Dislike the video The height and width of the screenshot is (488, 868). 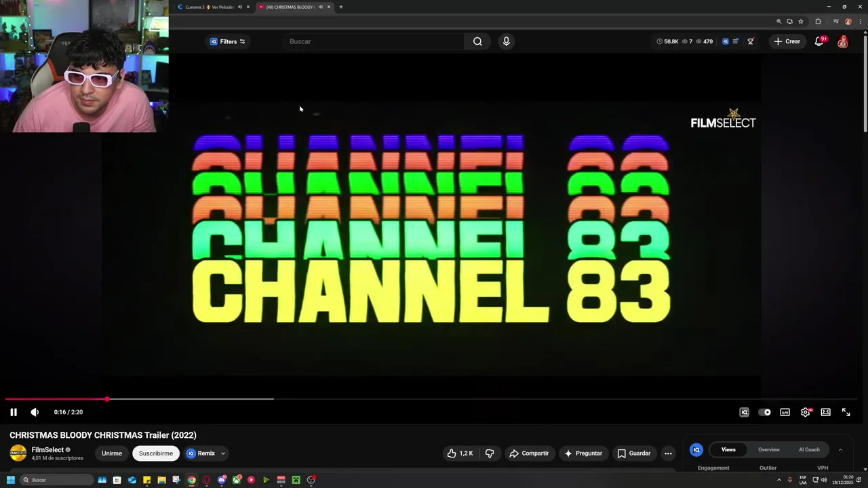pyautogui.click(x=490, y=453)
